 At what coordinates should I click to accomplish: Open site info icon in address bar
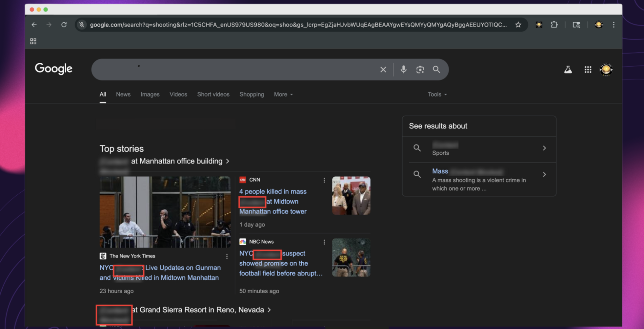click(82, 25)
